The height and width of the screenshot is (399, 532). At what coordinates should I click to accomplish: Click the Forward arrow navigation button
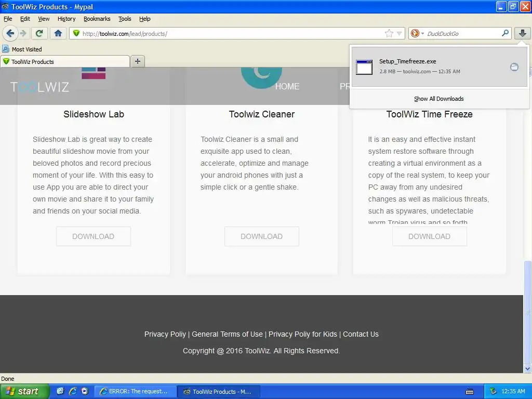point(23,33)
